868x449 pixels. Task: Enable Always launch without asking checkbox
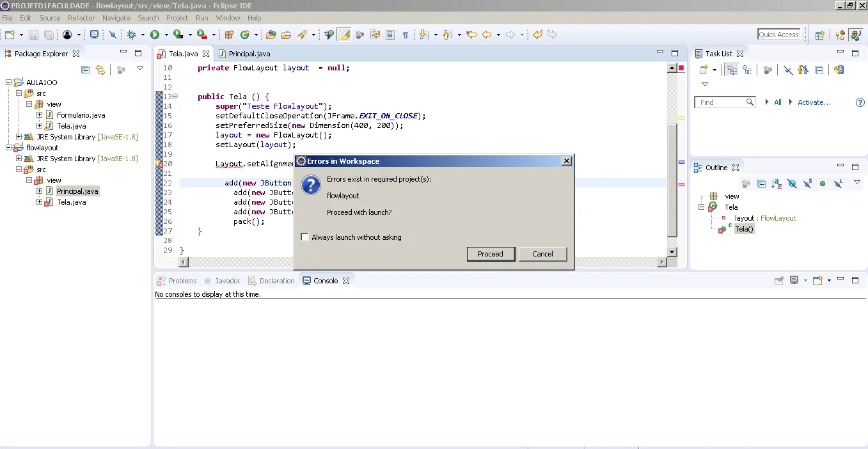pos(304,237)
